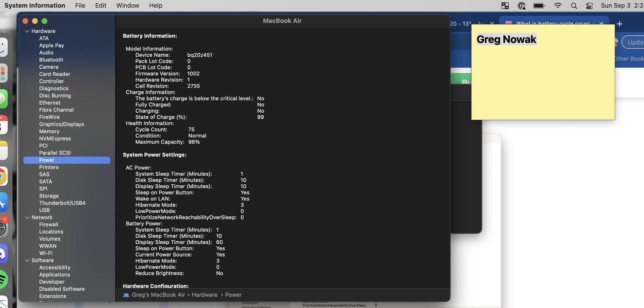
Task: Open Messages from the Dock
Action: 3,99
